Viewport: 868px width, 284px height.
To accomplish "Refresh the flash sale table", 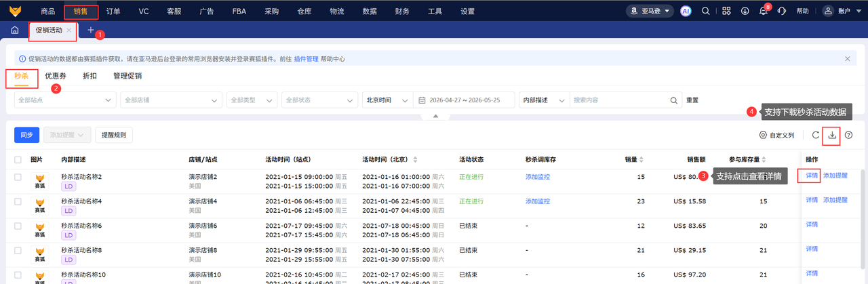I will point(816,136).
